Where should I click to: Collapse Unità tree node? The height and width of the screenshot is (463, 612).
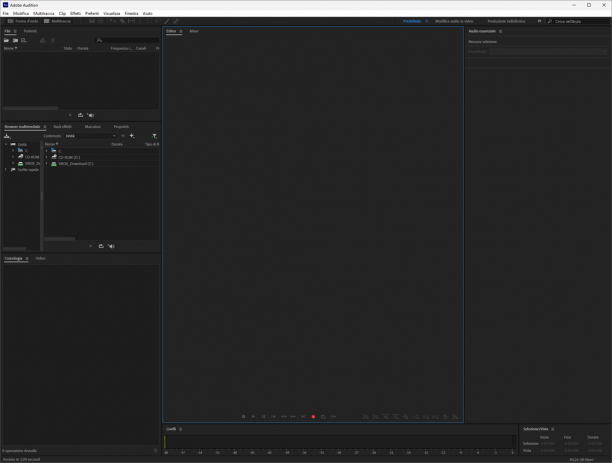click(x=6, y=144)
